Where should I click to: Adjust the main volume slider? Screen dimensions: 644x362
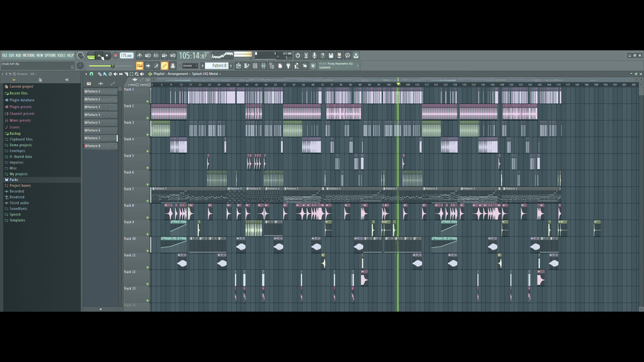pos(111,66)
